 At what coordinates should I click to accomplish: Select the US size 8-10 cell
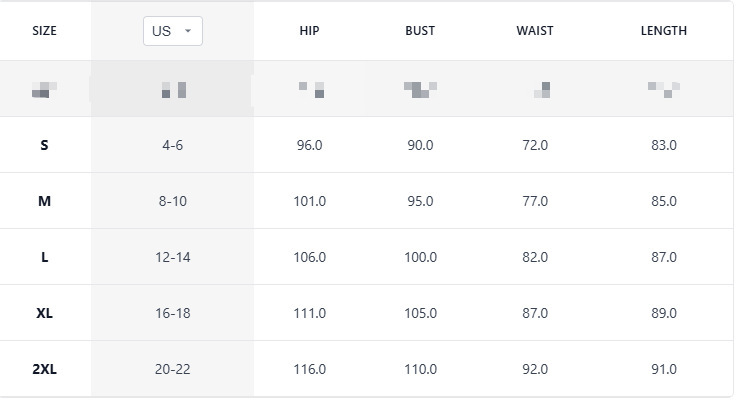pyautogui.click(x=172, y=201)
